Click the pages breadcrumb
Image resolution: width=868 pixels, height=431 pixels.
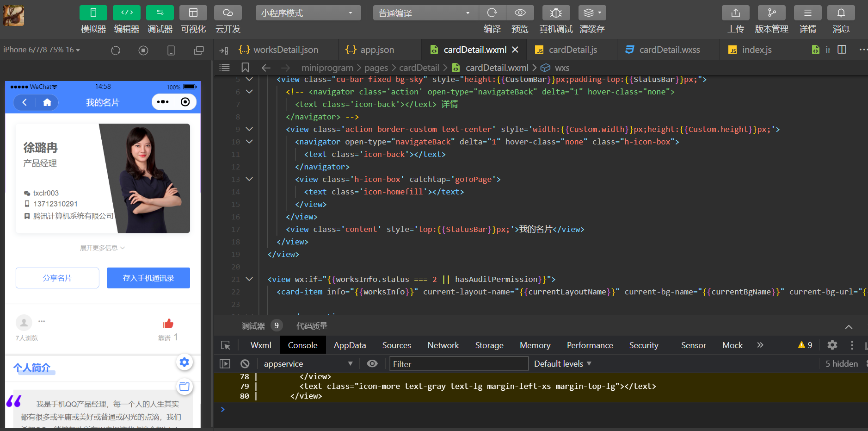tap(376, 68)
